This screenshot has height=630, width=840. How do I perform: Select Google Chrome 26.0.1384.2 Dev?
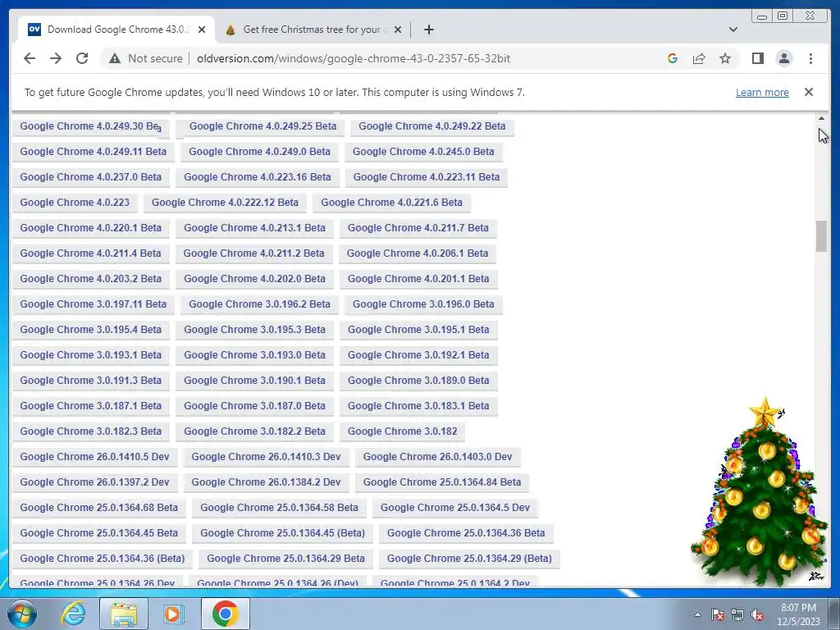pyautogui.click(x=266, y=482)
